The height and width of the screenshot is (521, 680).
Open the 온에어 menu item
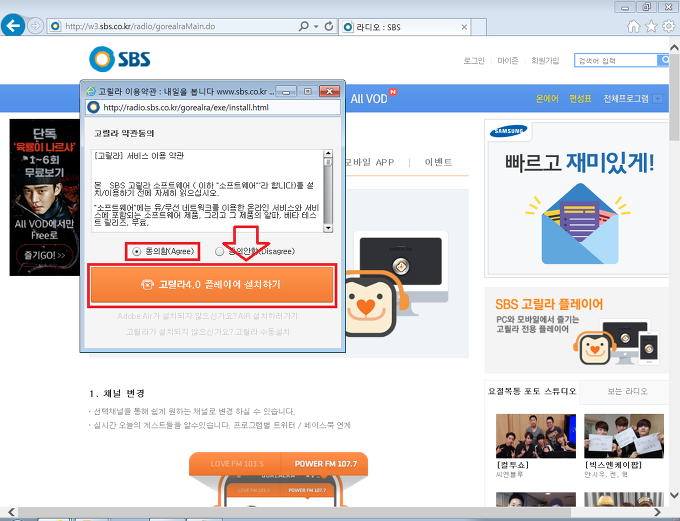[x=547, y=99]
